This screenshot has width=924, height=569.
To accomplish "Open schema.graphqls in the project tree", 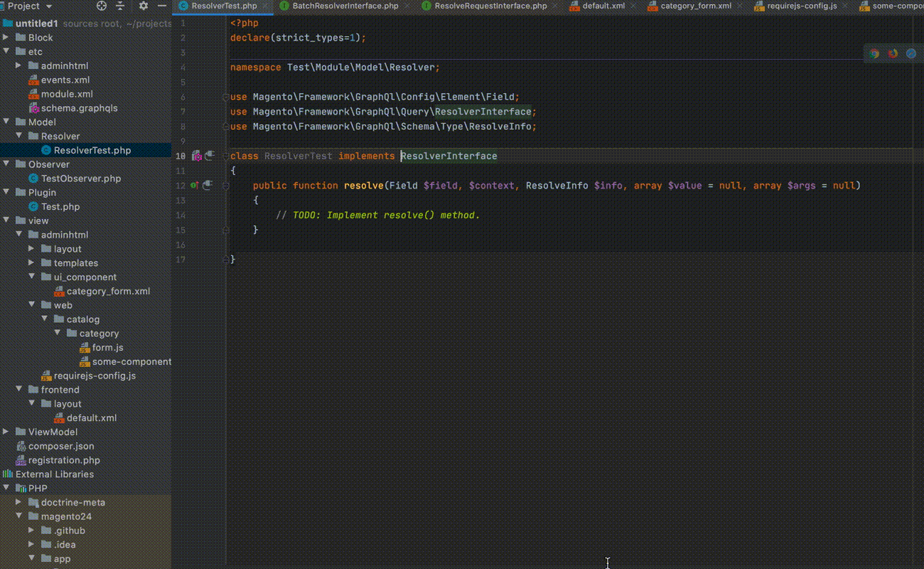I will [79, 108].
